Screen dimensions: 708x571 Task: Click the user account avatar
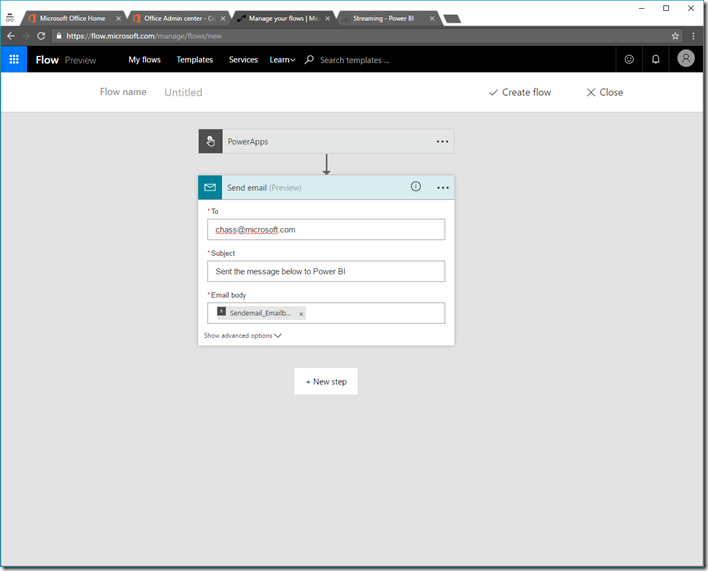686,59
